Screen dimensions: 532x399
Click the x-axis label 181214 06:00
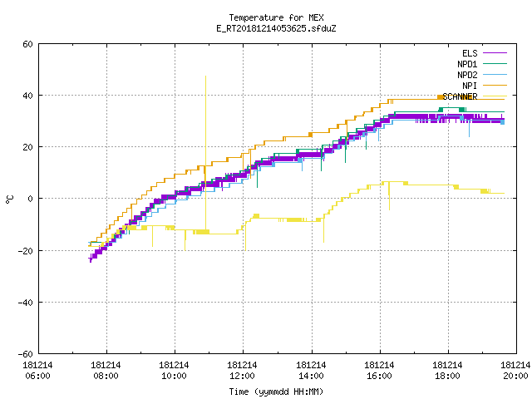pos(37,371)
